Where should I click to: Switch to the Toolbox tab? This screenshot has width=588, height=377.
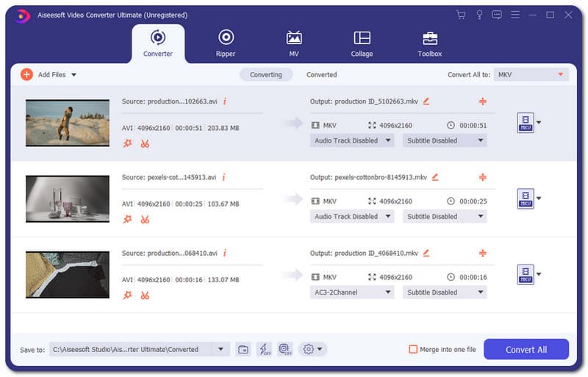click(x=430, y=43)
